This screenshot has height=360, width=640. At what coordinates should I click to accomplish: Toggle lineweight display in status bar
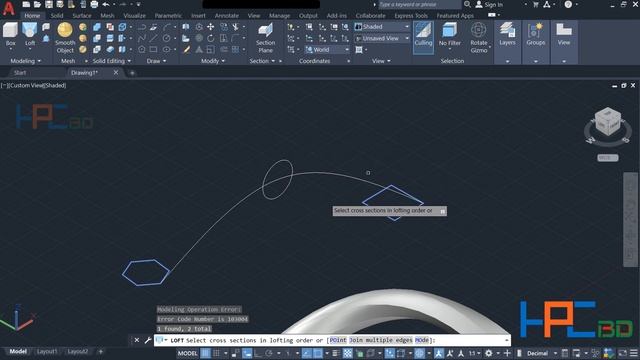(x=336, y=353)
